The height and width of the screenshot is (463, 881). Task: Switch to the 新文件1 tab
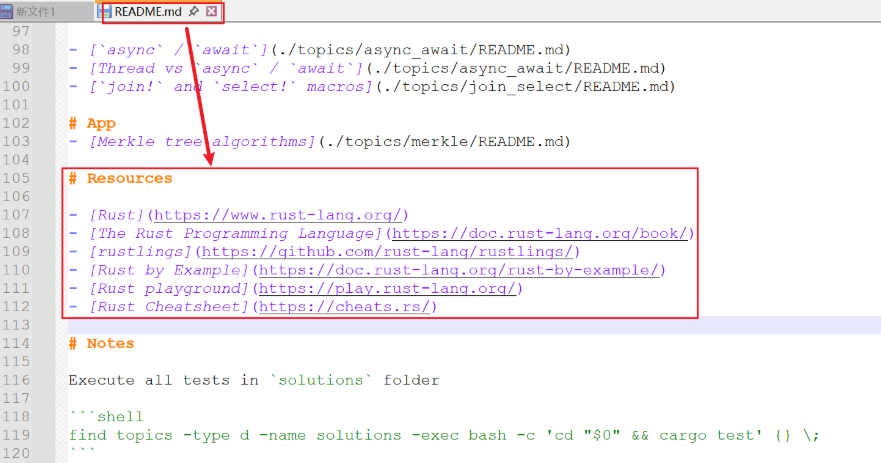[x=35, y=11]
